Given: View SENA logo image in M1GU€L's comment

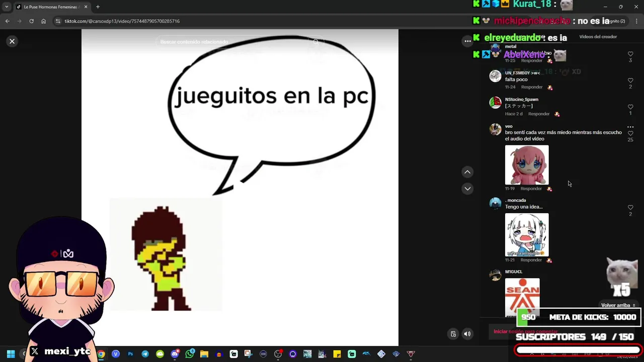Looking at the screenshot, I should click(522, 297).
